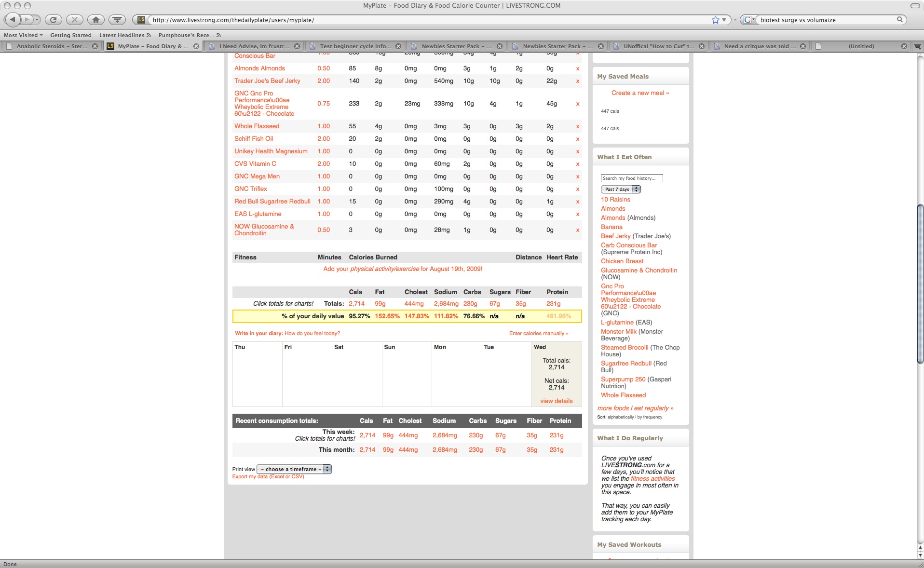The width and height of the screenshot is (924, 568).
Task: Click the page vertical scrollbar thumb
Action: 920,284
